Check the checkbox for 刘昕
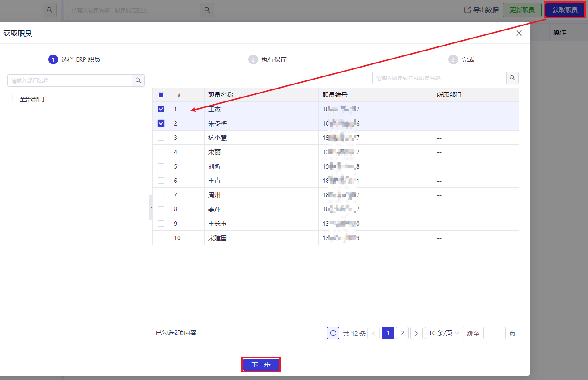Image resolution: width=588 pixels, height=380 pixels. pyautogui.click(x=161, y=166)
